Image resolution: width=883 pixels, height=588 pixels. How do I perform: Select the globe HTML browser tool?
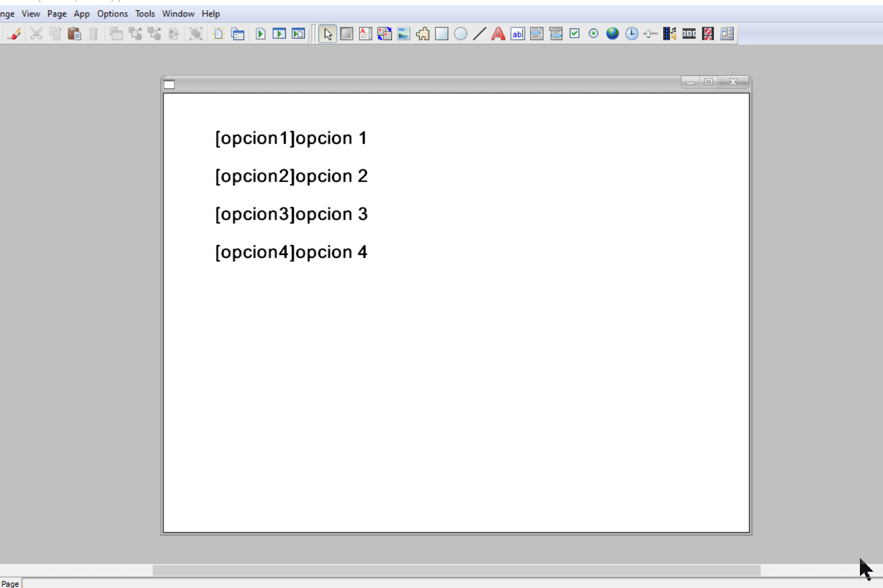613,34
